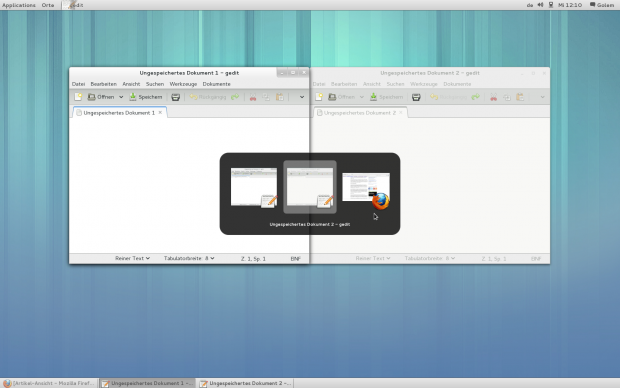Click Z. 1, Sp. 1 in Dokument 1 statusbar
This screenshot has width=620, height=388.
pyautogui.click(x=253, y=259)
